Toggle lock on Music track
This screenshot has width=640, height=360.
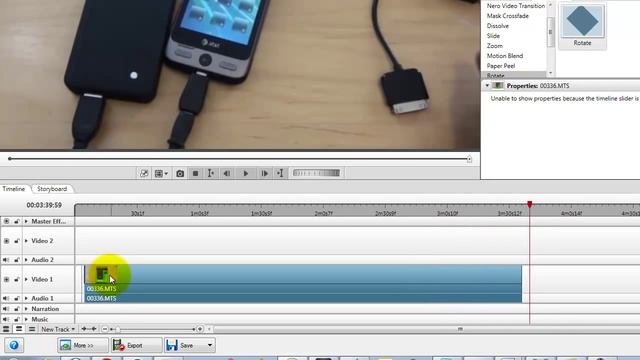pos(16,319)
